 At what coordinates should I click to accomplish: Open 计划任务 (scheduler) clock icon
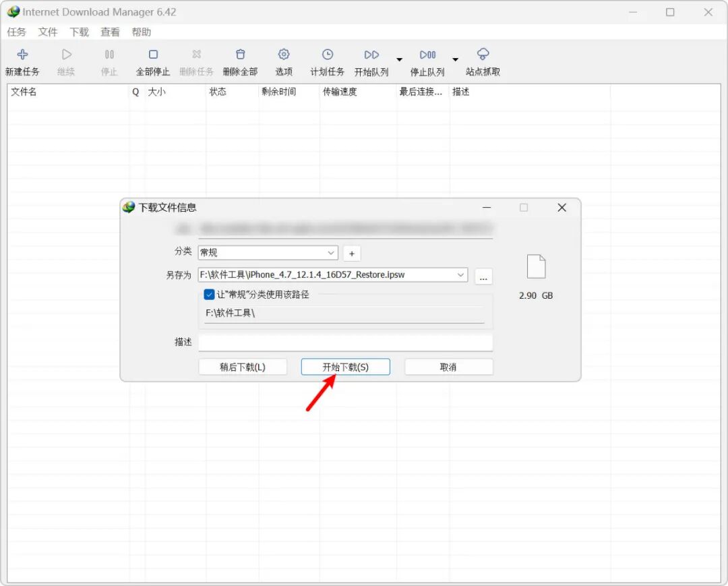pyautogui.click(x=328, y=55)
